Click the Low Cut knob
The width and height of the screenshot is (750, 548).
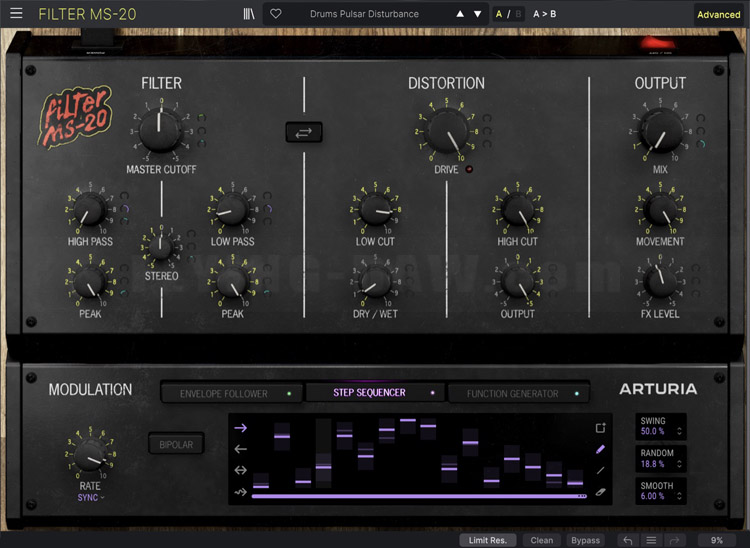tap(375, 209)
